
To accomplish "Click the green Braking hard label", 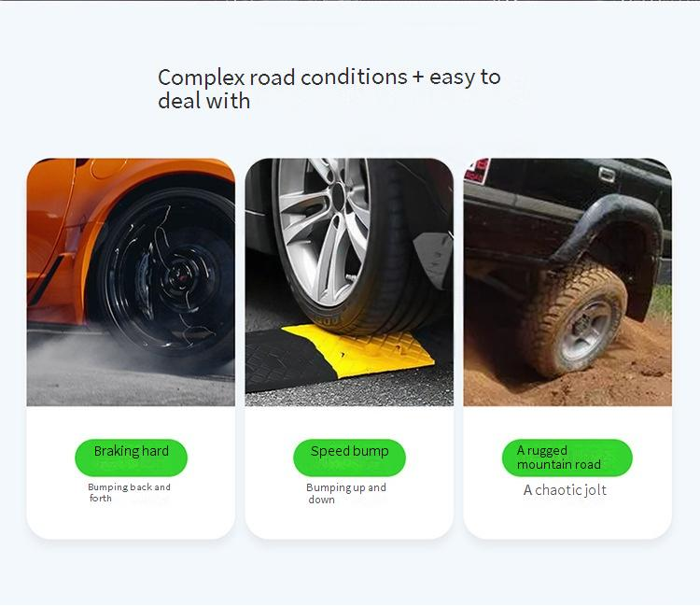I will [132, 458].
